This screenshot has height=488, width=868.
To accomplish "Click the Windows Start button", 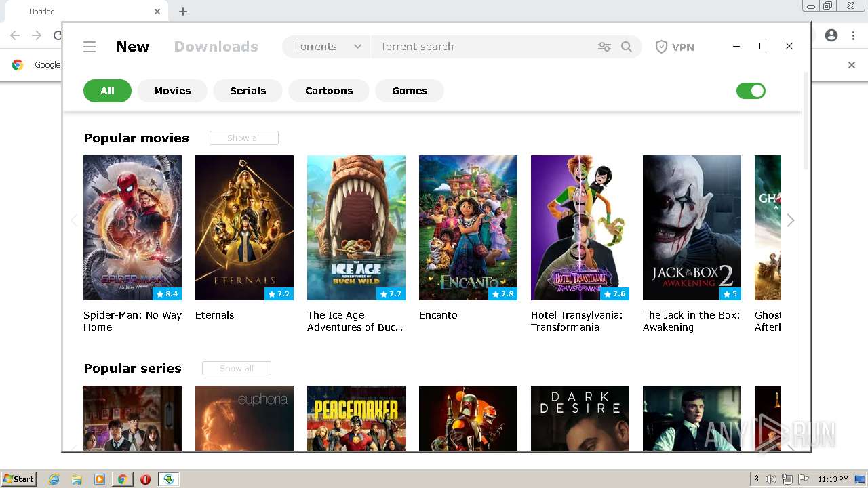I will pos(19,479).
